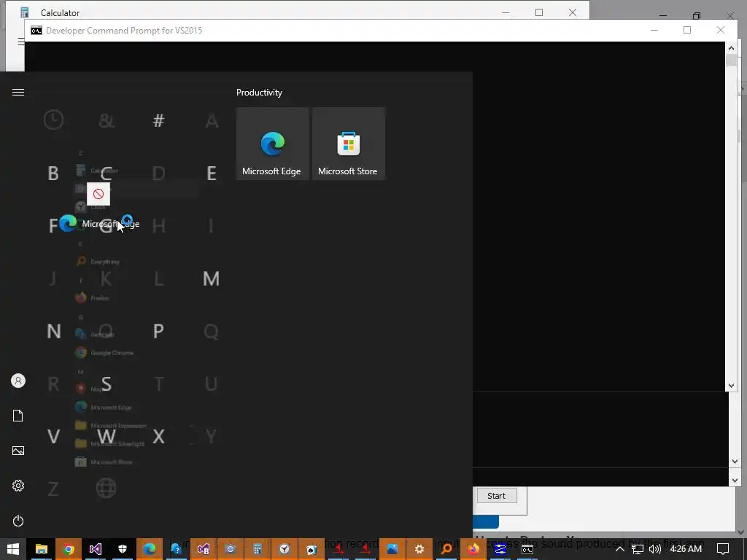
Task: Maximize the Developer Command Prompt window
Action: point(687,30)
